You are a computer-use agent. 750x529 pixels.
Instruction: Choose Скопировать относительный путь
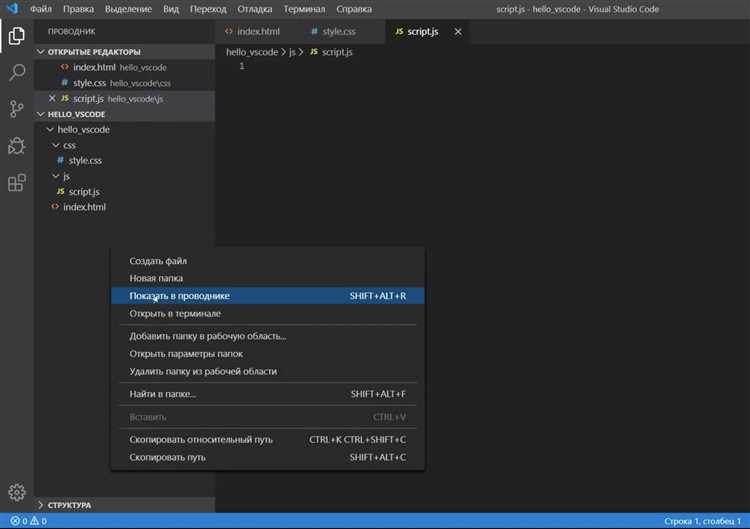[x=267, y=439]
